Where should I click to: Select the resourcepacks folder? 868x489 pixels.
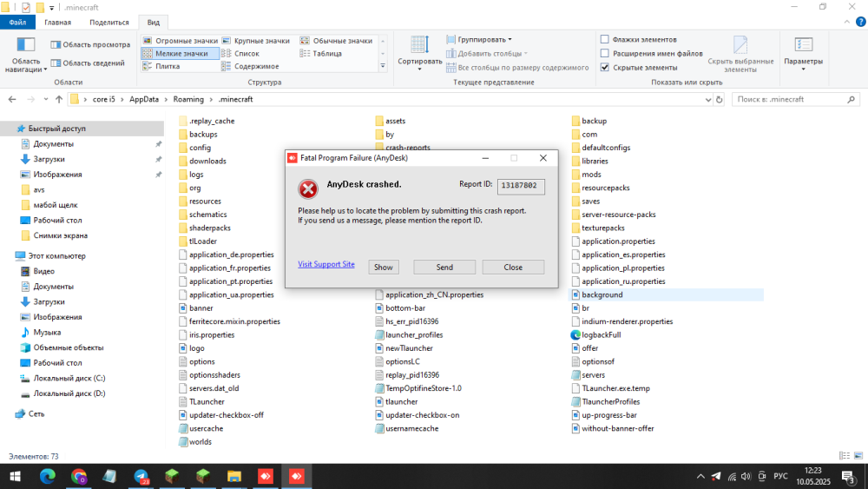coord(605,188)
